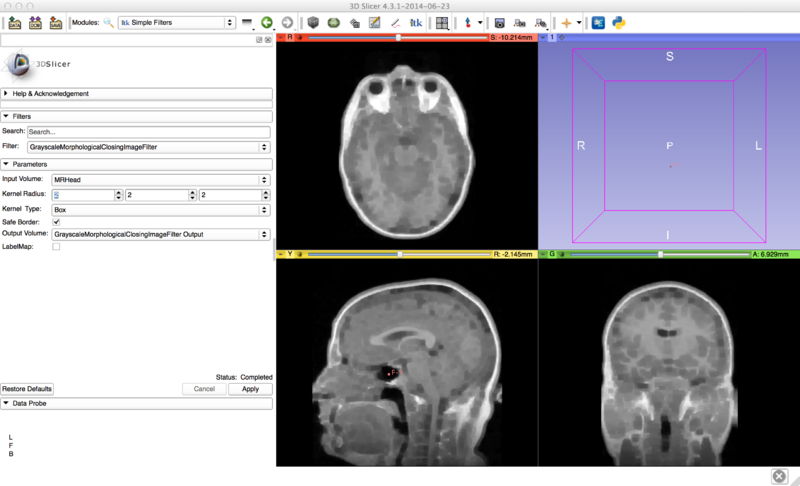This screenshot has height=486, width=800.
Task: Open the Editor module icon
Action: (x=374, y=22)
